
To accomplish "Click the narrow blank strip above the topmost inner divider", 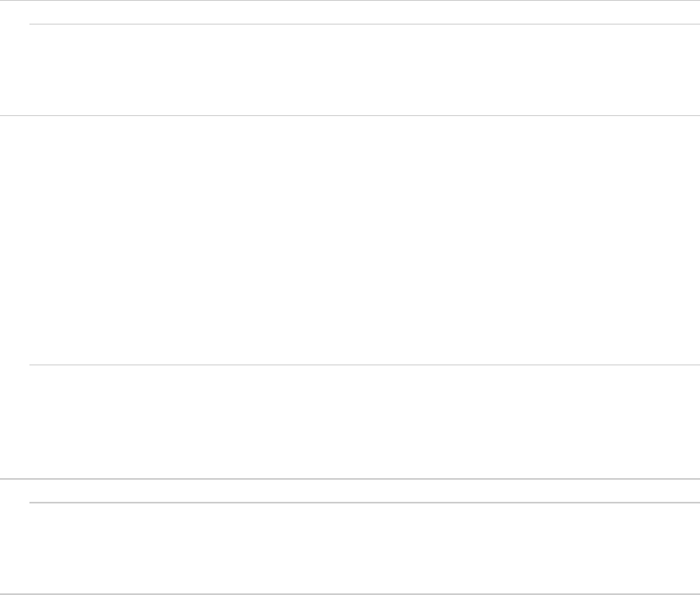I will 350,12.
